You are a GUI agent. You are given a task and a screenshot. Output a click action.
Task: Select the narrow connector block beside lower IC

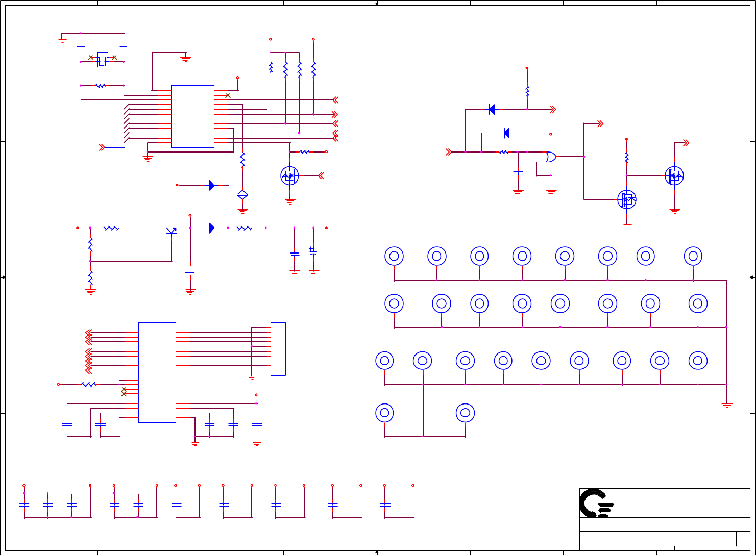click(x=278, y=349)
